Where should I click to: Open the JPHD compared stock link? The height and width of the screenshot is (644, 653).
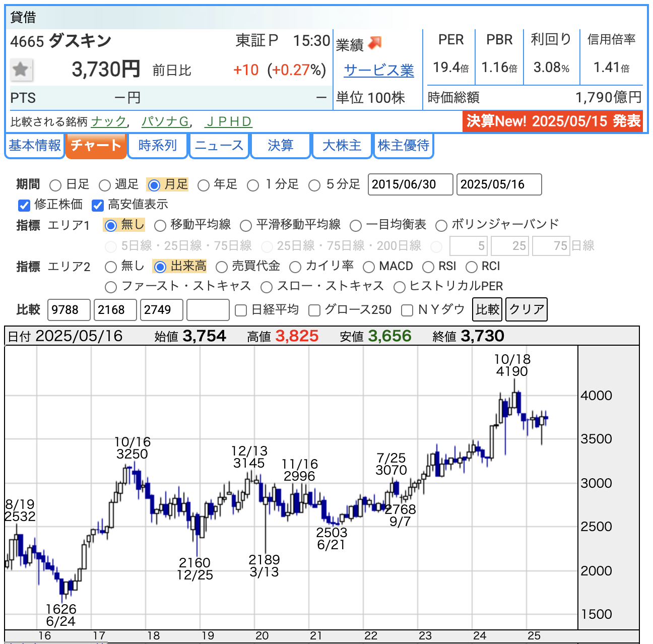pos(229,121)
